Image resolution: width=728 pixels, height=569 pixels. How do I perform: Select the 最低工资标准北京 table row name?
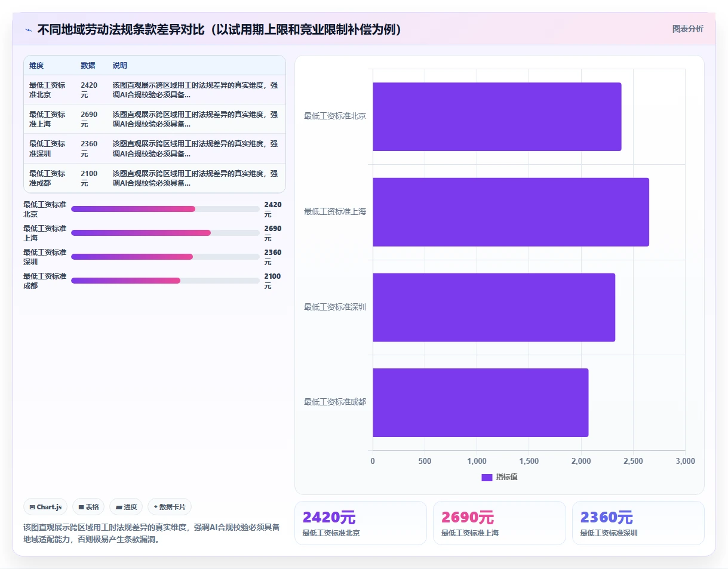coord(47,90)
